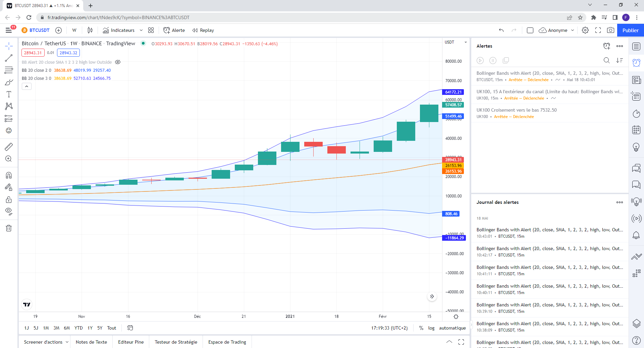Open chart settings gear in top toolbar

click(x=585, y=30)
